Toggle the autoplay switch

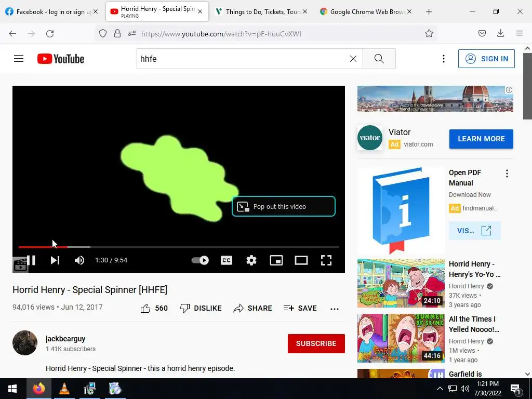(200, 260)
